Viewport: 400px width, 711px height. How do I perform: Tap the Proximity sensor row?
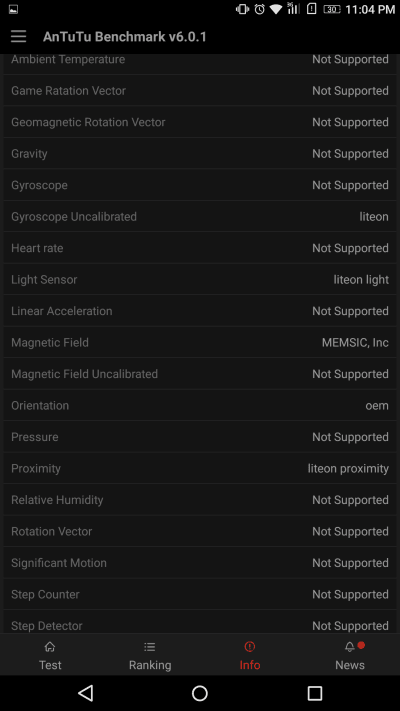[x=200, y=468]
